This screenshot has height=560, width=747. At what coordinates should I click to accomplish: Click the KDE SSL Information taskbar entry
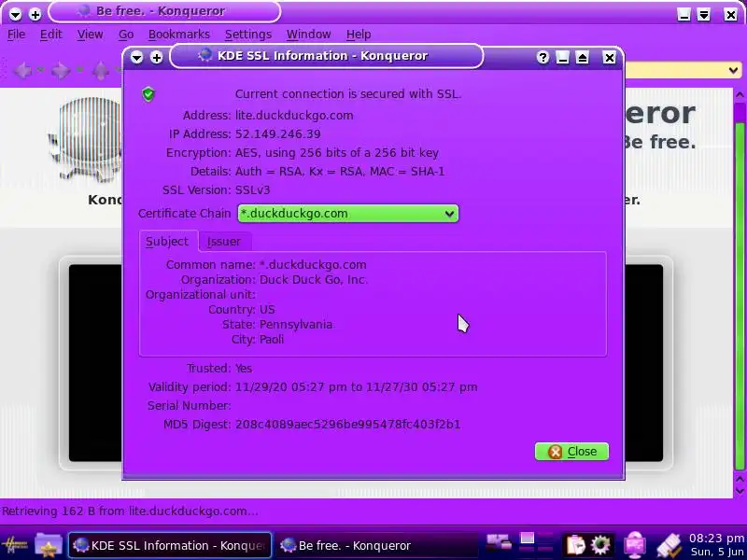click(170, 545)
